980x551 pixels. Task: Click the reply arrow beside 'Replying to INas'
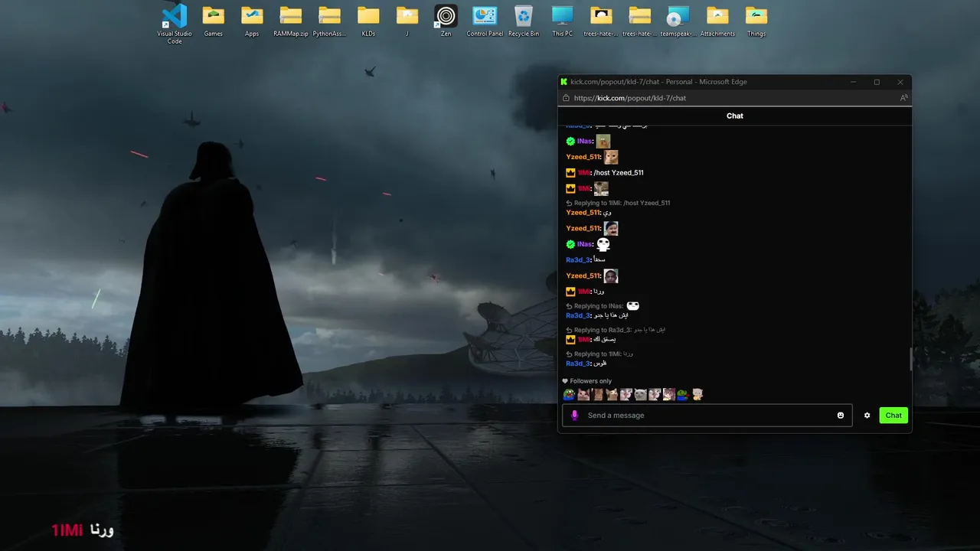coord(569,306)
